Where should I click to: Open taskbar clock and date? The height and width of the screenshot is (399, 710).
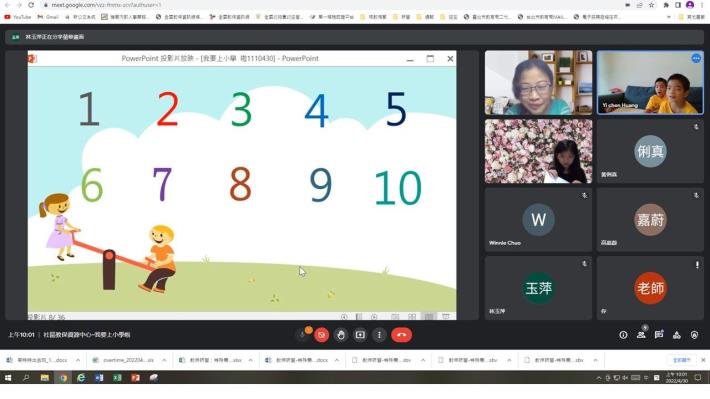click(676, 377)
